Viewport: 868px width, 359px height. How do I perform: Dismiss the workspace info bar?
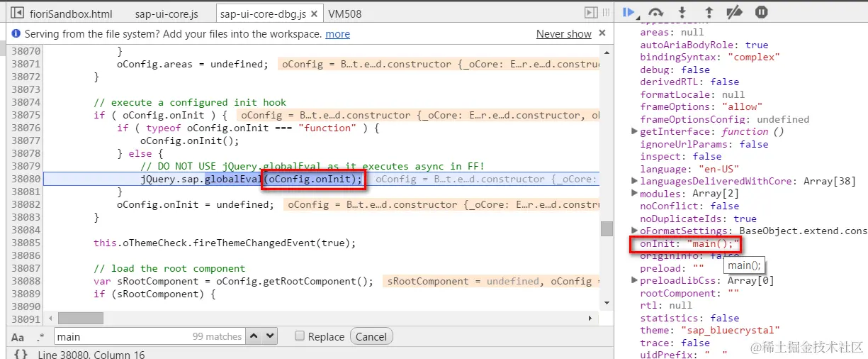pos(602,33)
